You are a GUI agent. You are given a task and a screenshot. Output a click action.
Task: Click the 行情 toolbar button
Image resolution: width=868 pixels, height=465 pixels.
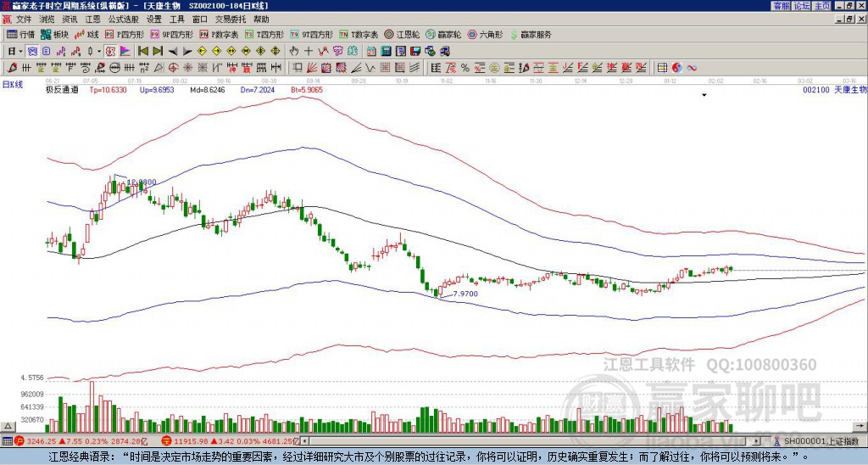21,34
